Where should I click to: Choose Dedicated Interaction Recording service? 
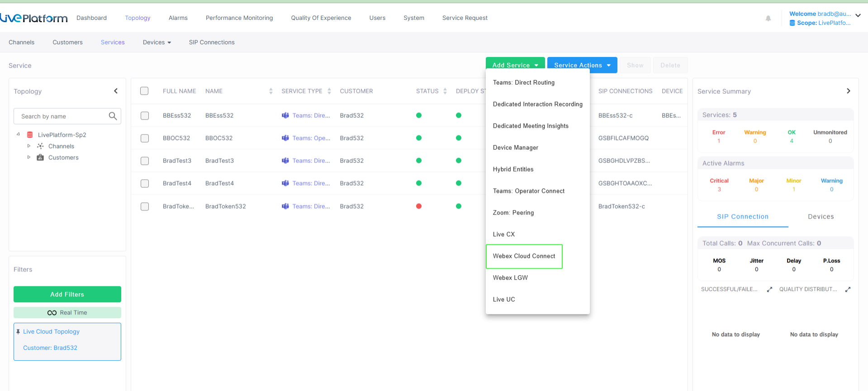coord(537,104)
